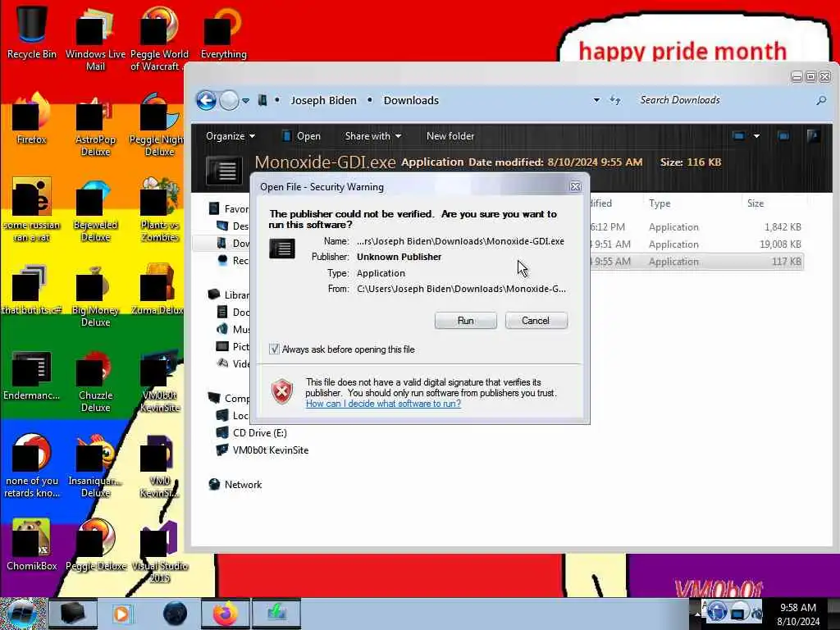The width and height of the screenshot is (840, 630).
Task: Cancel the Open File security warning
Action: pyautogui.click(x=536, y=321)
